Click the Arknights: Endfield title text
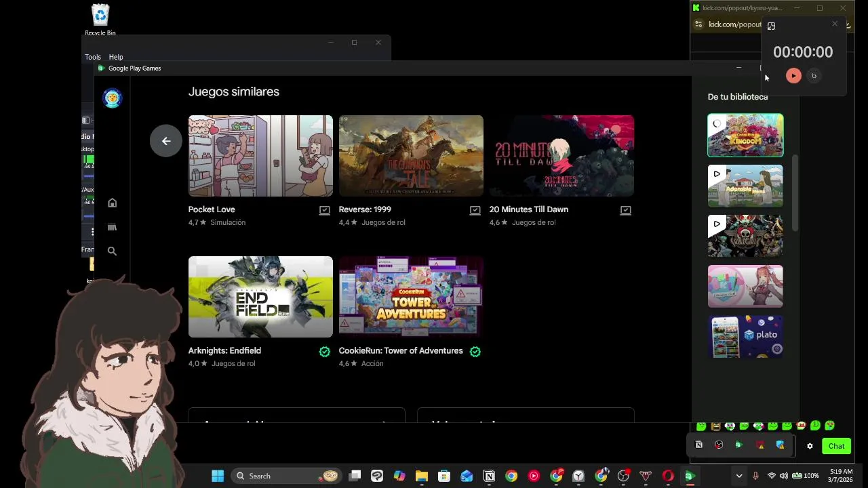The image size is (868, 488). [x=224, y=350]
